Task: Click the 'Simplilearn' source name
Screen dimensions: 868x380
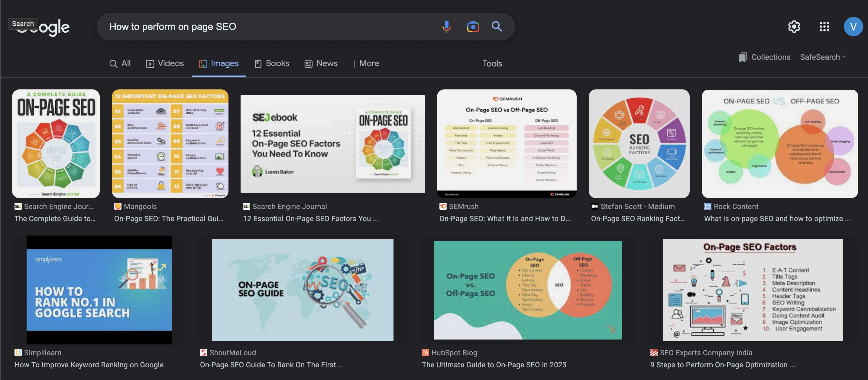Action: click(43, 353)
